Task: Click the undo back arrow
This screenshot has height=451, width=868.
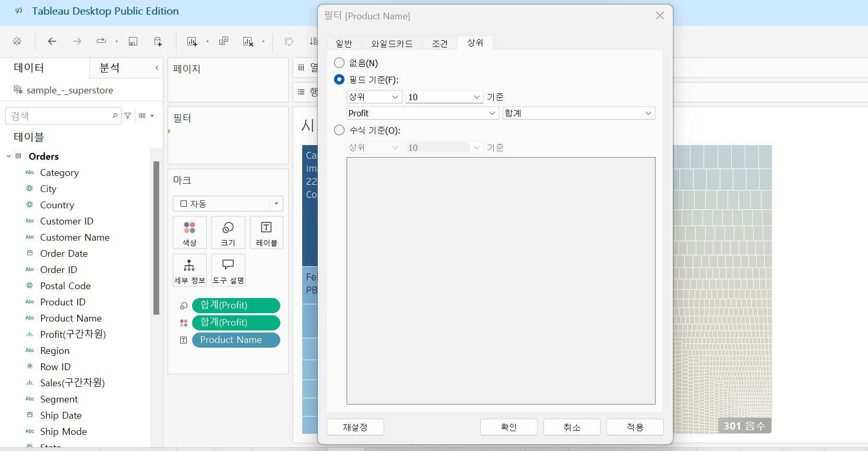Action: (52, 41)
